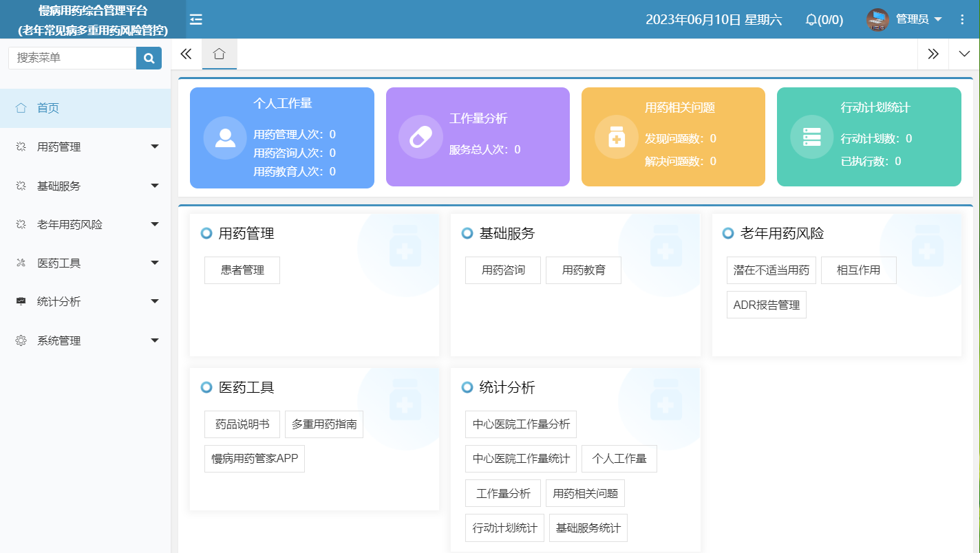Expand the 医药工具 menu arrow
The width and height of the screenshot is (980, 553).
155,263
